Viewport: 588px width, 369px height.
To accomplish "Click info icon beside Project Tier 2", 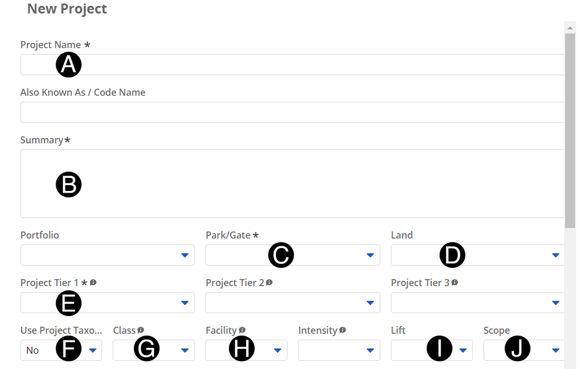I will point(269,283).
